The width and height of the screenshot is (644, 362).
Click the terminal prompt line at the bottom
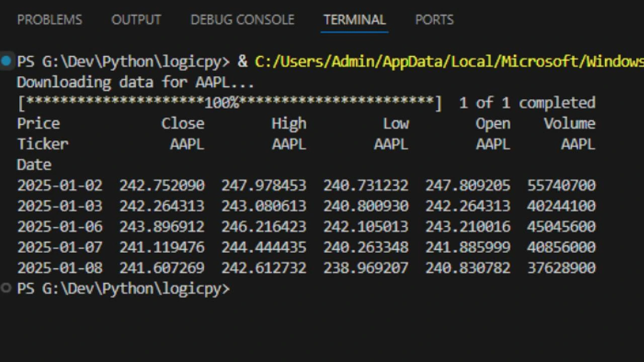tap(123, 288)
